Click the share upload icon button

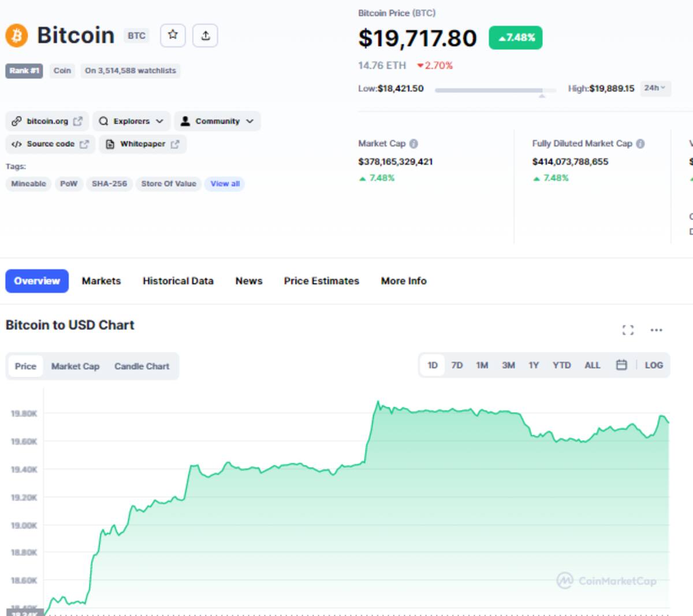pos(205,35)
